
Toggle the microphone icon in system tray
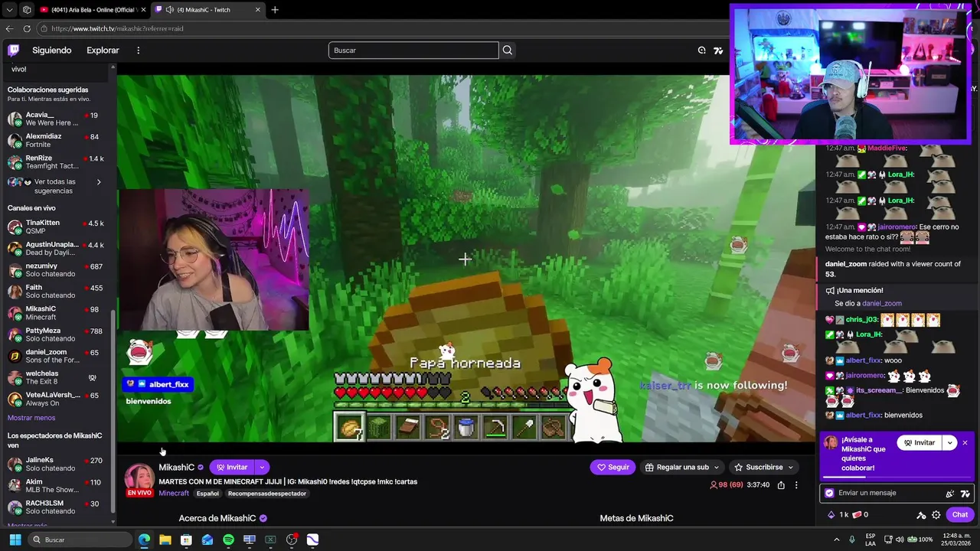[x=852, y=540]
